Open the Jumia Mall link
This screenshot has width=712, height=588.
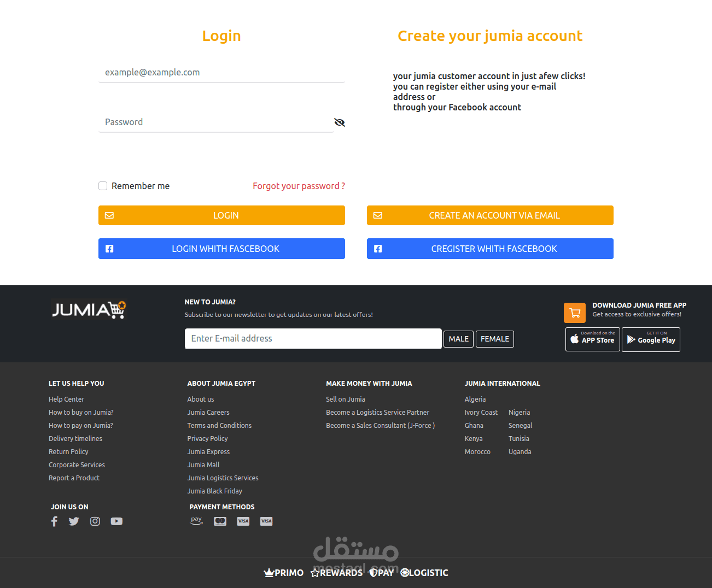[x=203, y=465]
